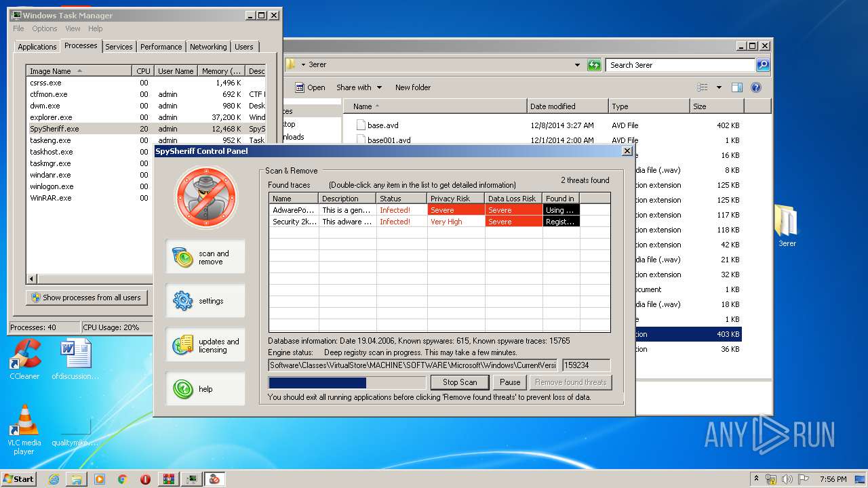Launch Google Chrome from taskbar
This screenshot has width=868, height=488.
click(122, 479)
